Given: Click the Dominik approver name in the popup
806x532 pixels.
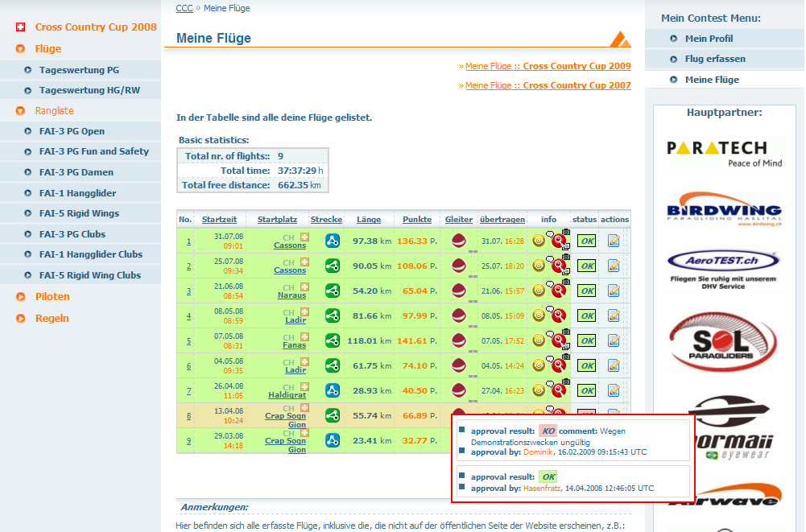Looking at the screenshot, I should point(538,453).
